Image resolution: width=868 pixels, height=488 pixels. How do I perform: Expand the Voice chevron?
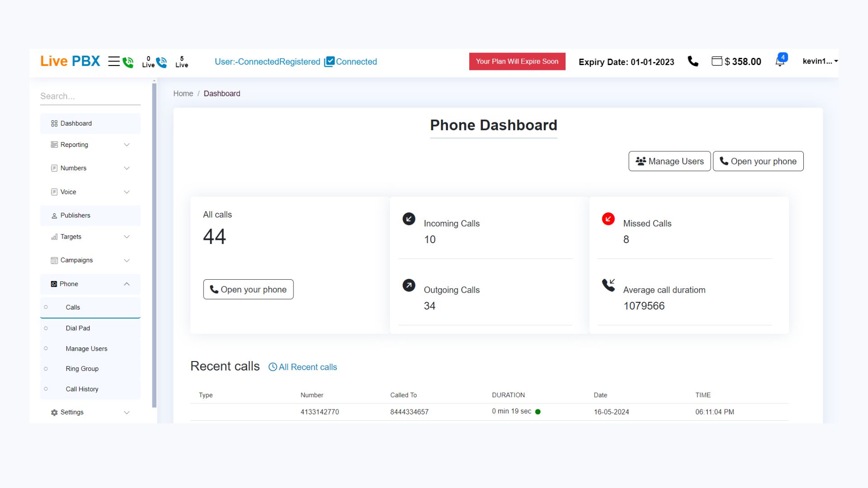(127, 192)
